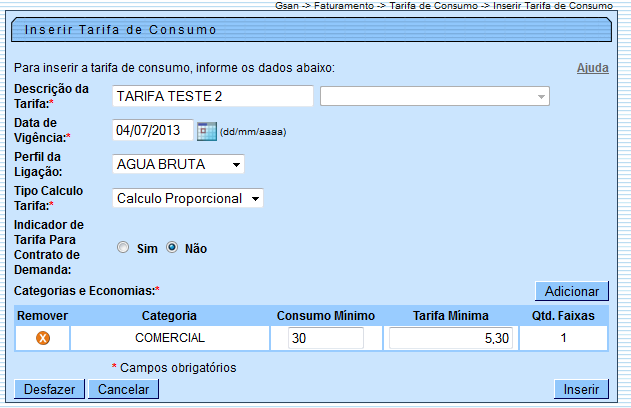Screen dimensions: 631x408
Task: Remove the COMERCIAL category row
Action: (43, 339)
